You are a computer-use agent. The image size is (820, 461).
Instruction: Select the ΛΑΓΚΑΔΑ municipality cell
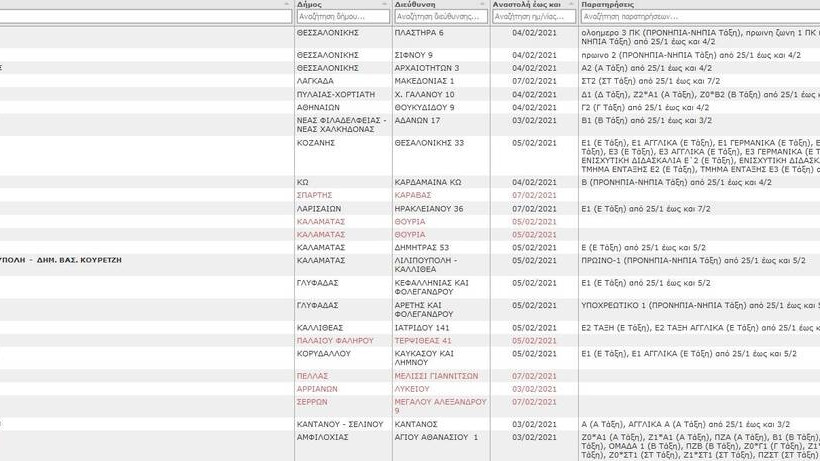click(x=315, y=81)
